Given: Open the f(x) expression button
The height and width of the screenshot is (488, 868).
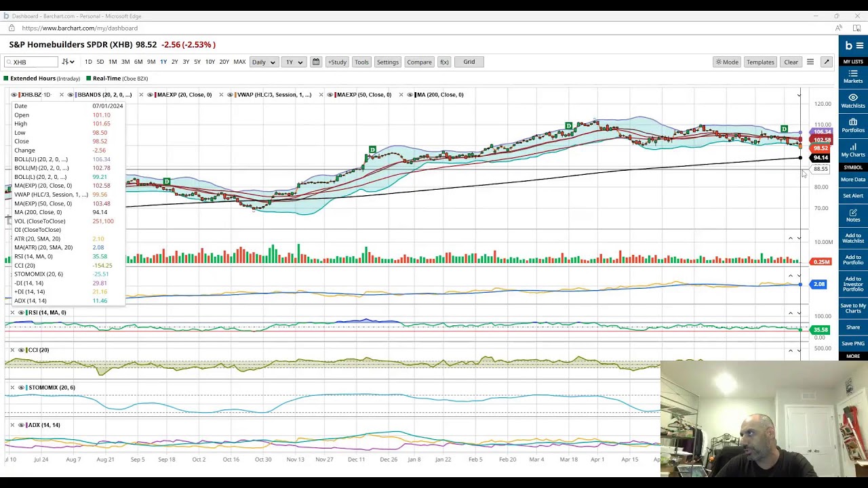Looking at the screenshot, I should click(x=444, y=62).
